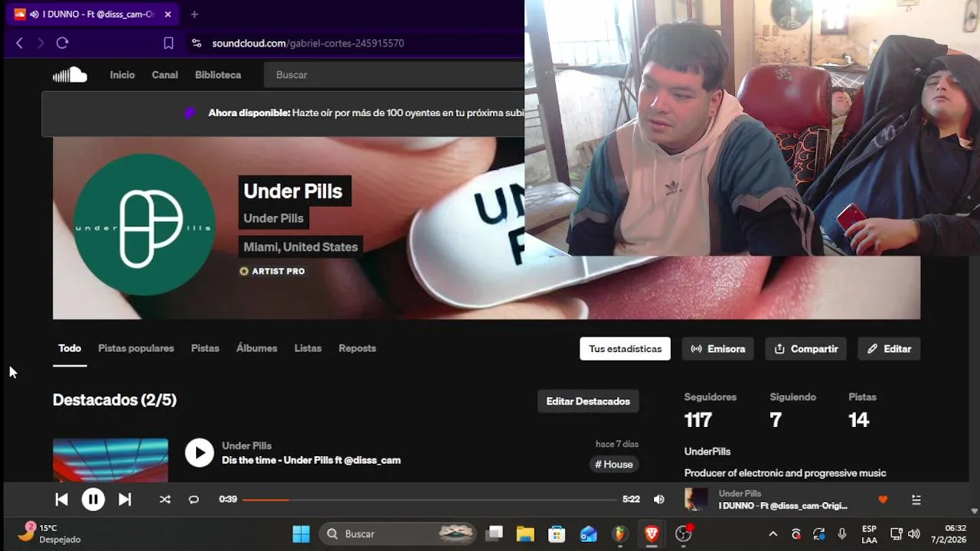Toggle shuffle in the player bar
The width and height of the screenshot is (980, 551).
165,500
